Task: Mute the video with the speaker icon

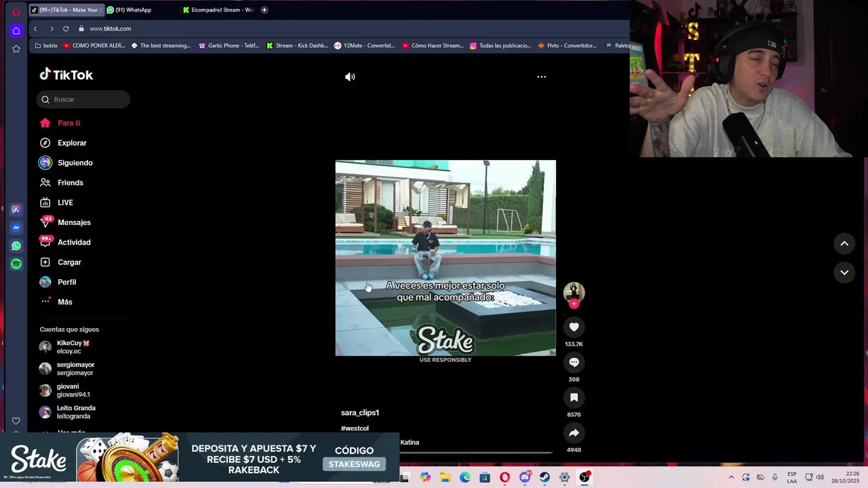Action: click(350, 77)
